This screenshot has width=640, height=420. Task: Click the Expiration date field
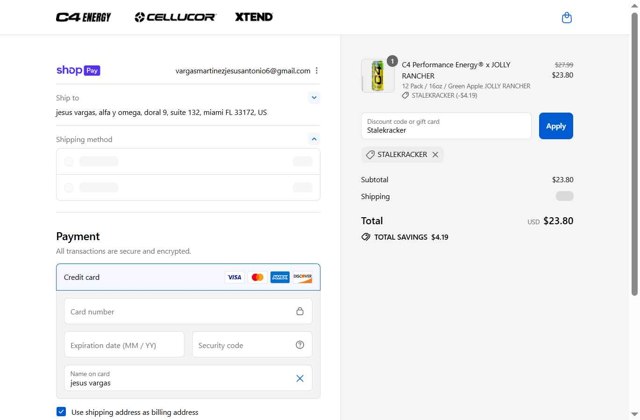click(124, 345)
